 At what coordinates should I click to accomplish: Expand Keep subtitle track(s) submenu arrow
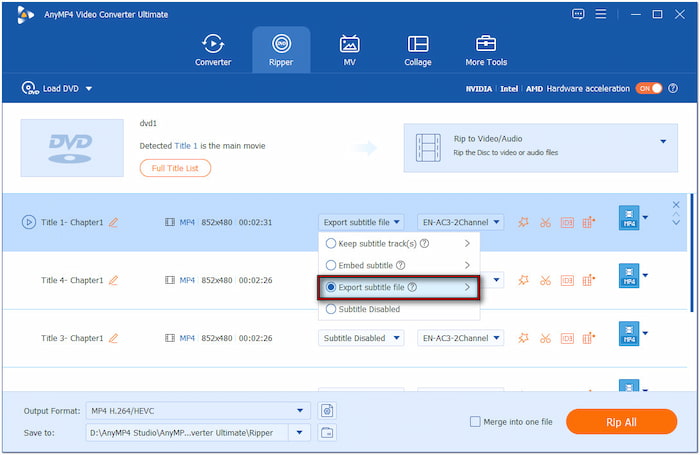tap(467, 243)
